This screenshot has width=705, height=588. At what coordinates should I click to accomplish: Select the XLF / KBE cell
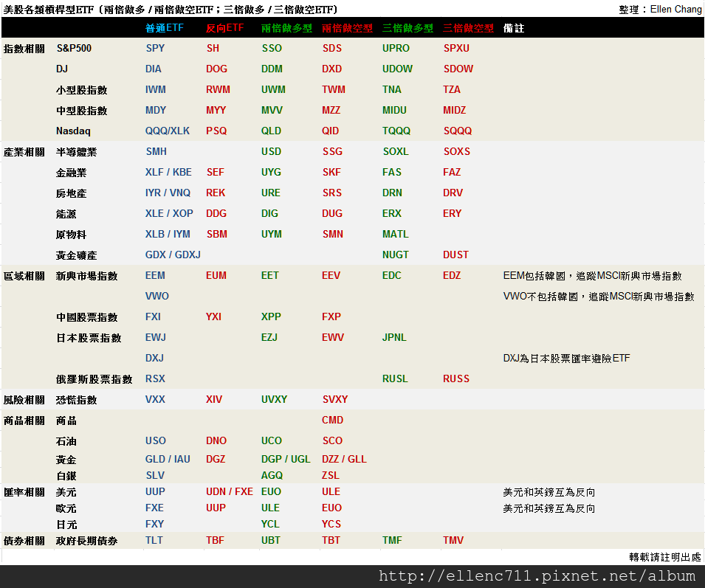[168, 172]
